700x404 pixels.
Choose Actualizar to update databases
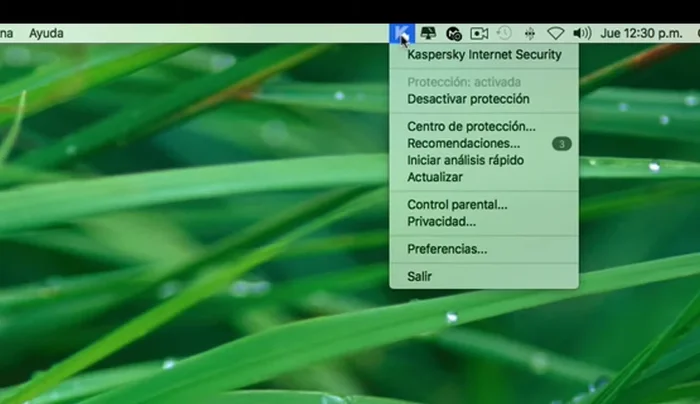[x=435, y=177]
